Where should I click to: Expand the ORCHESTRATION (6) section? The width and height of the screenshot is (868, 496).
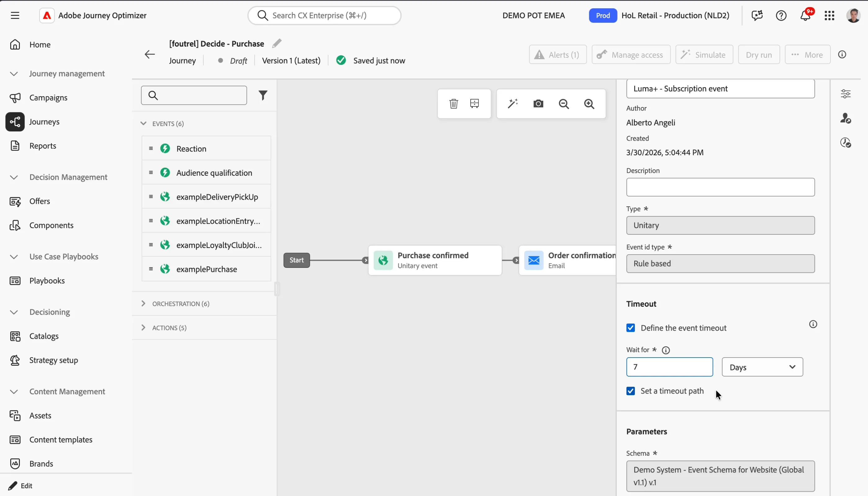(x=143, y=304)
